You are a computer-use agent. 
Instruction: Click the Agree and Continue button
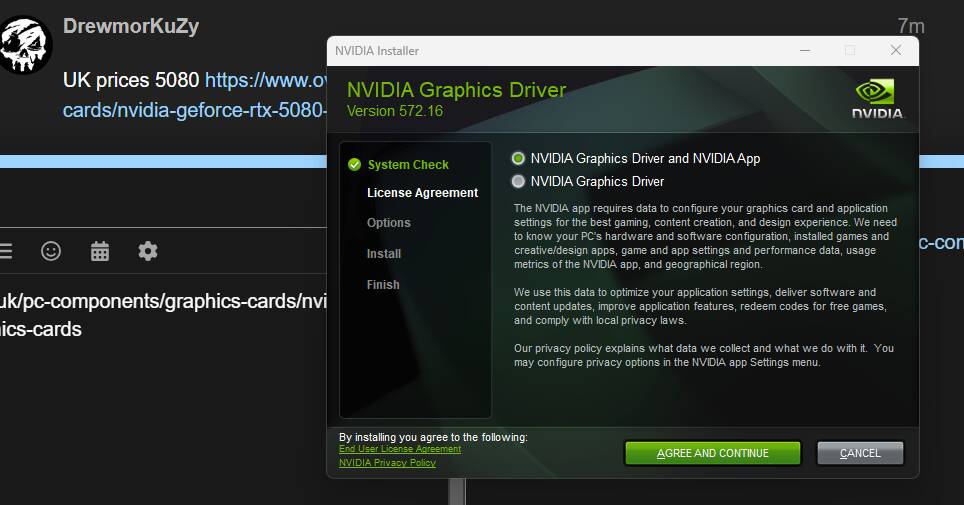coord(713,453)
